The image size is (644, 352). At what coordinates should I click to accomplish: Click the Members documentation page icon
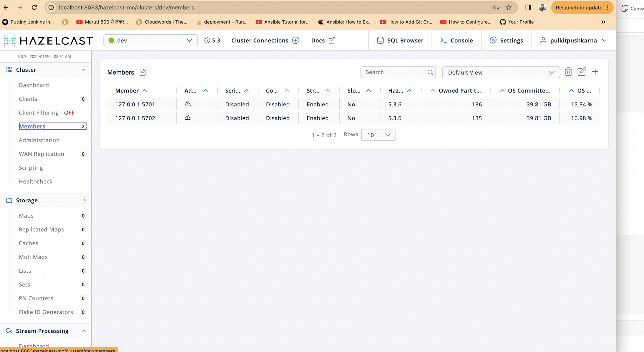click(x=142, y=72)
